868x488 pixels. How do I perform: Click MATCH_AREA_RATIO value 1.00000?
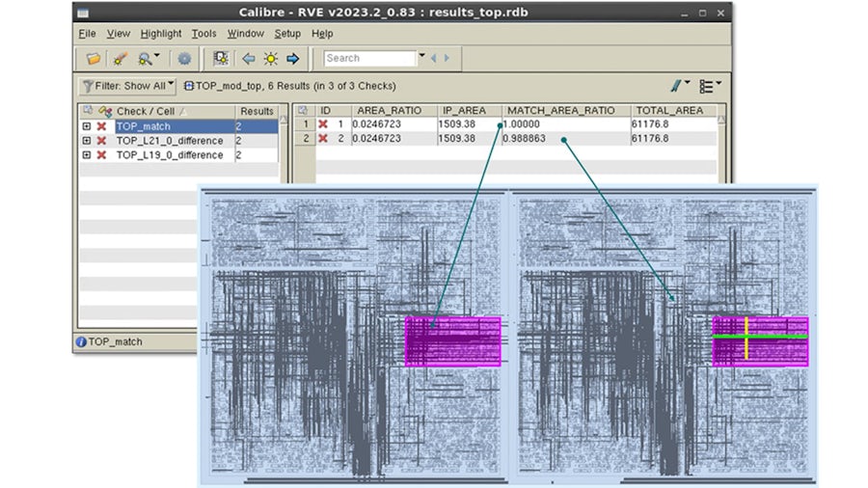tap(521, 124)
